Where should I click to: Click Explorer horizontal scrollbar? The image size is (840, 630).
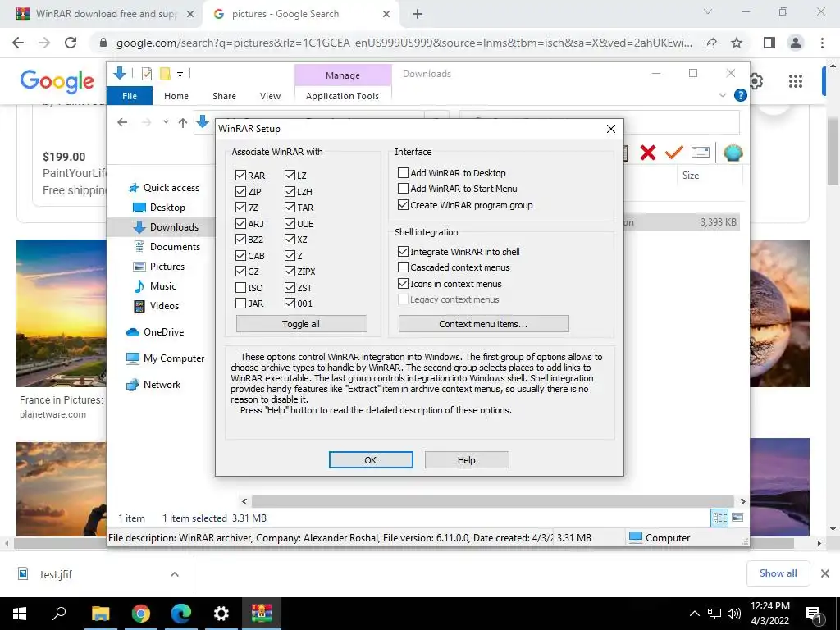[x=493, y=501]
